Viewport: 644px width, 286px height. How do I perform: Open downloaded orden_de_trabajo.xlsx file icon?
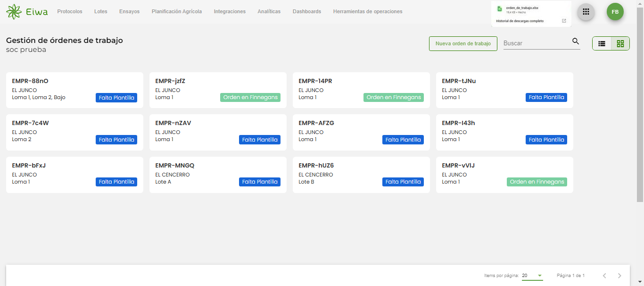tap(500, 9)
